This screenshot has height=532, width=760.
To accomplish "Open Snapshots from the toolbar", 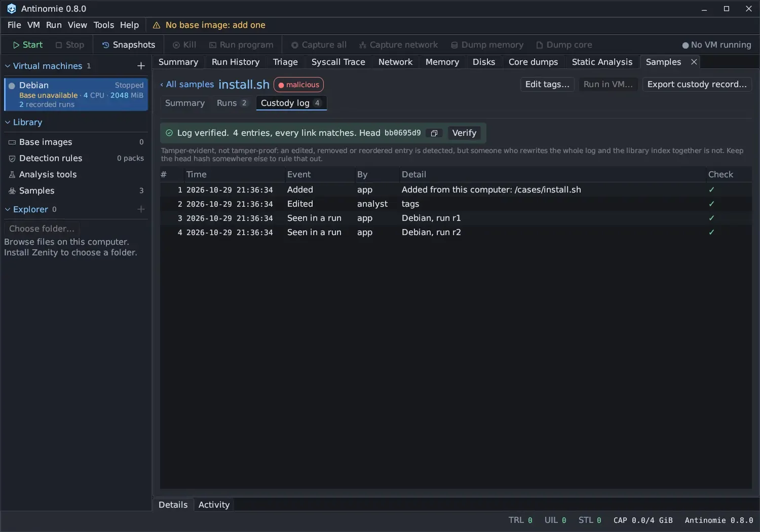I will pyautogui.click(x=129, y=45).
